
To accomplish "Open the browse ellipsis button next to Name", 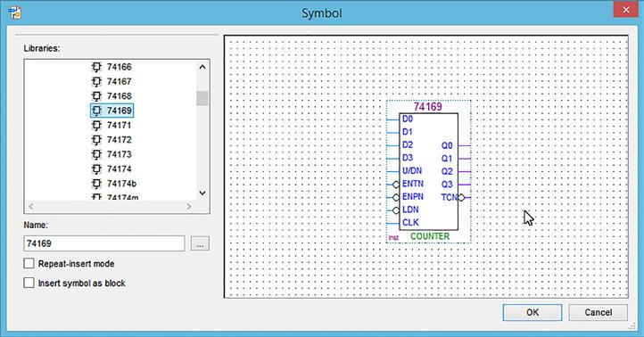I will point(200,243).
